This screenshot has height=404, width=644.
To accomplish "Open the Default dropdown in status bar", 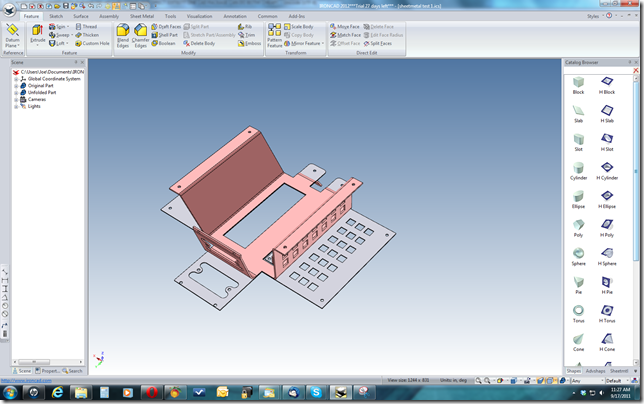I will coord(617,380).
